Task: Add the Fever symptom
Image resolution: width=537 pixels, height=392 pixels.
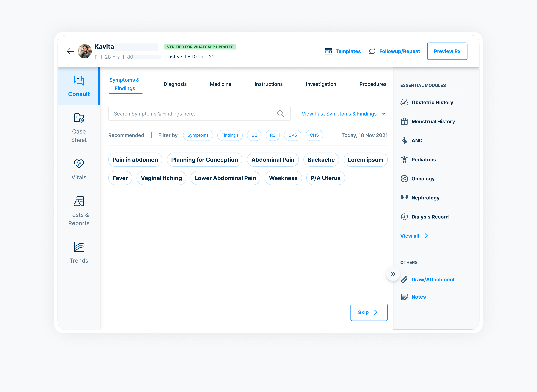Action: [x=120, y=178]
